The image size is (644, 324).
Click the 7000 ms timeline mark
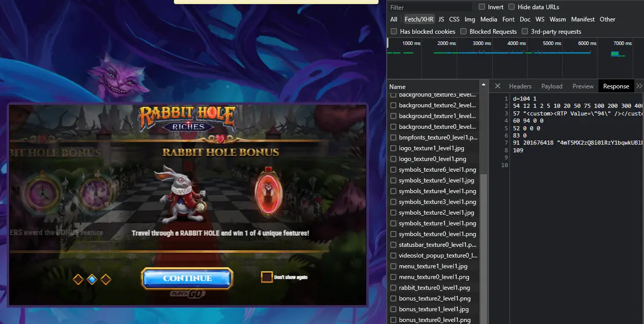[622, 43]
